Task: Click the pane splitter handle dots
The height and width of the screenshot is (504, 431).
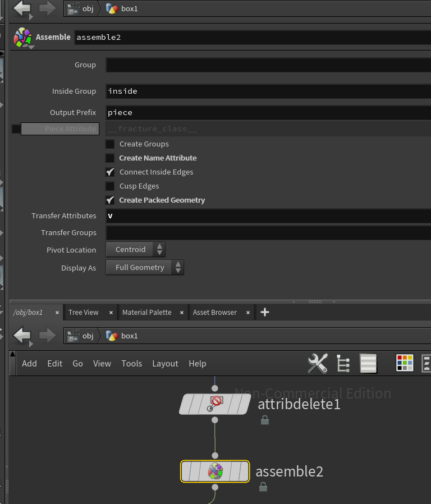Action: 315,302
